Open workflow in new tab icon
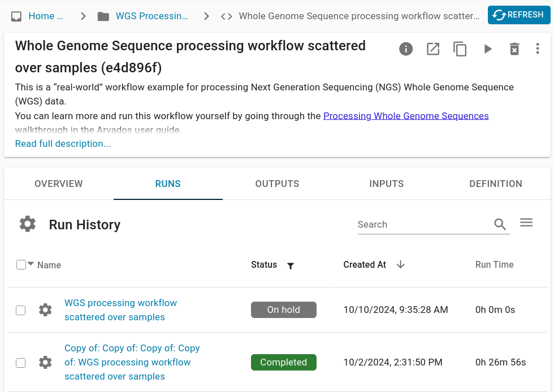Screen dimensions: 554x392 (x=433, y=49)
